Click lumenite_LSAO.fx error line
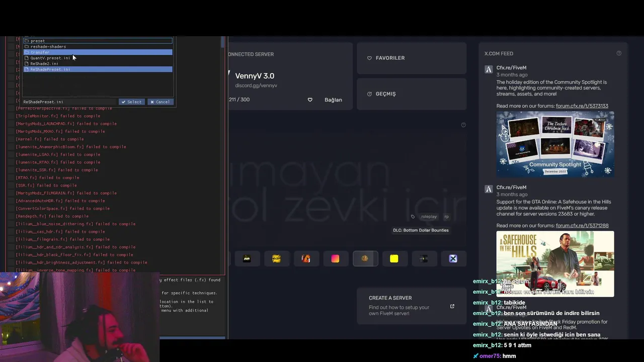 coord(58,154)
